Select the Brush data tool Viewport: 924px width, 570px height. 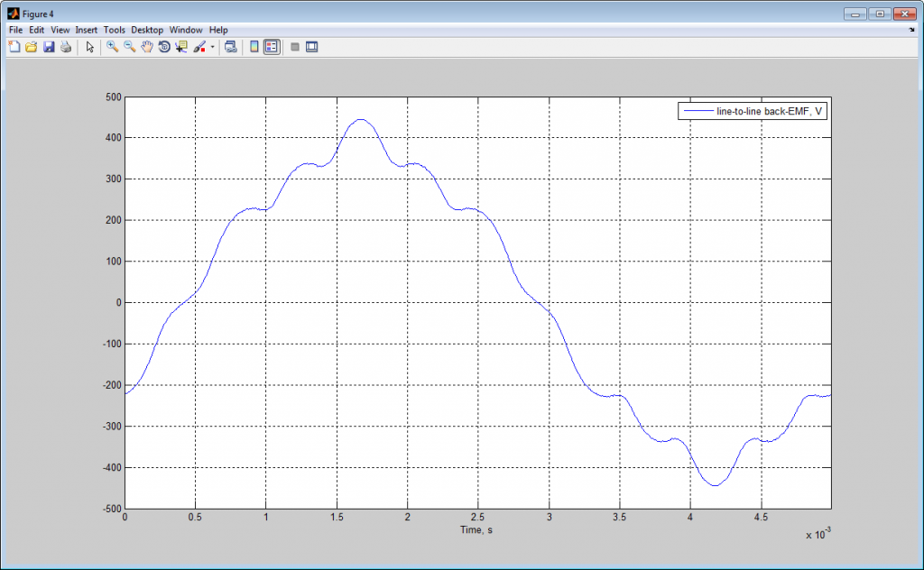(199, 46)
